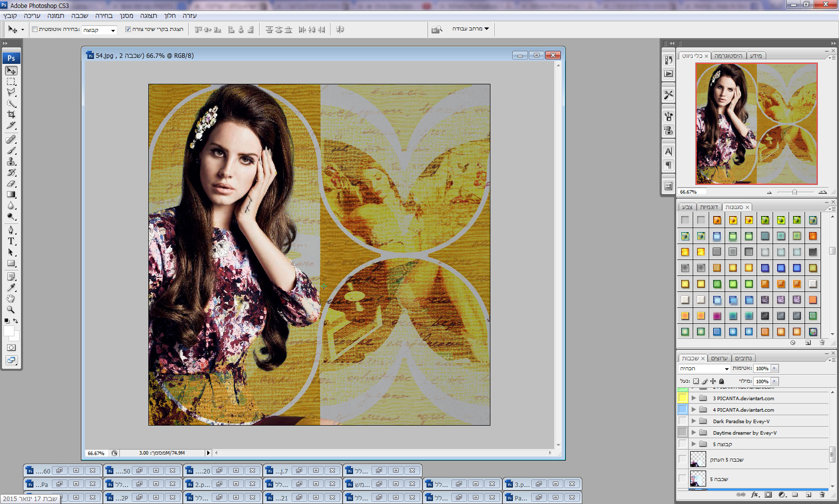Click the Daytime dreamer by Evey-V group

click(744, 433)
